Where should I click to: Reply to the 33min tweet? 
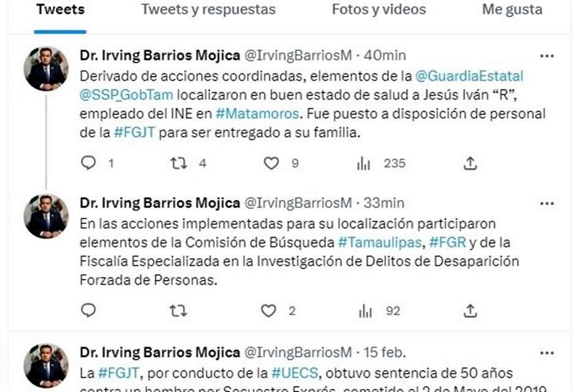pyautogui.click(x=88, y=311)
